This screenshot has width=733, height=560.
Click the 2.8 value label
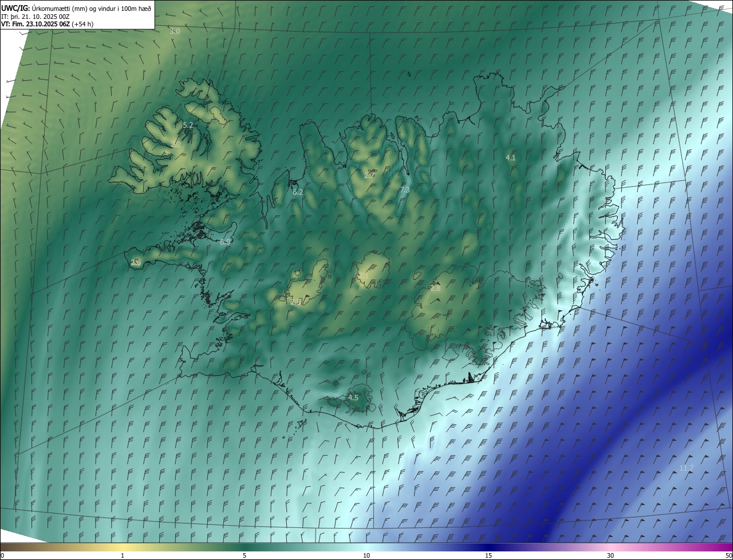tap(435, 289)
